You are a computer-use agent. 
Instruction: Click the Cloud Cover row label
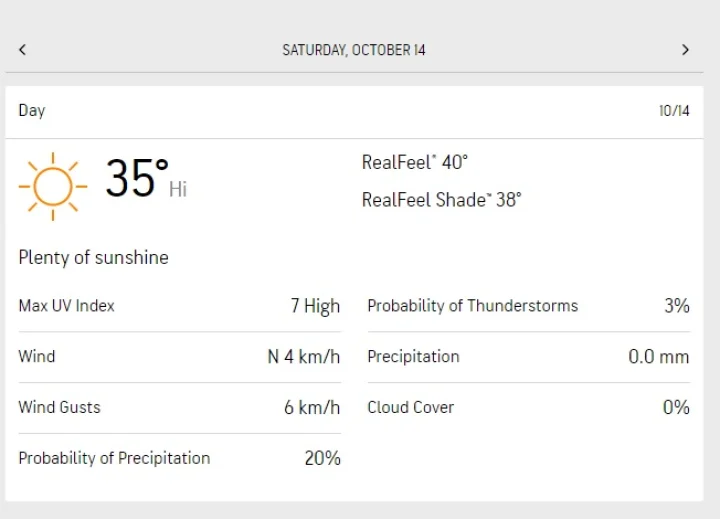pos(411,407)
